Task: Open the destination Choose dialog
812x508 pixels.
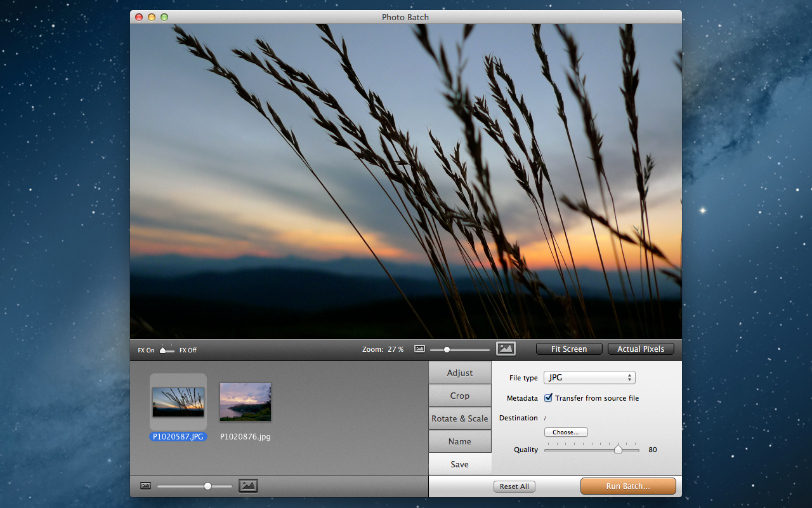Action: click(565, 432)
